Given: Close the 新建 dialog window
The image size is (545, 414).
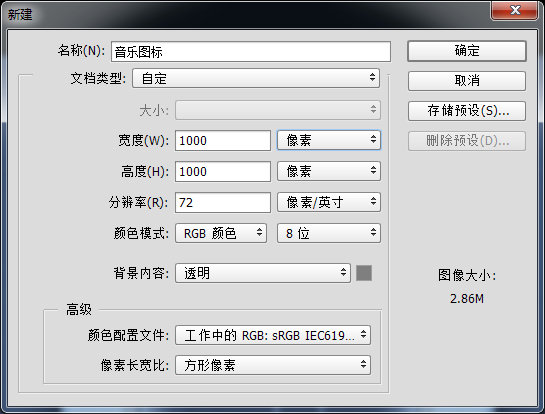Looking at the screenshot, I should click(515, 10).
